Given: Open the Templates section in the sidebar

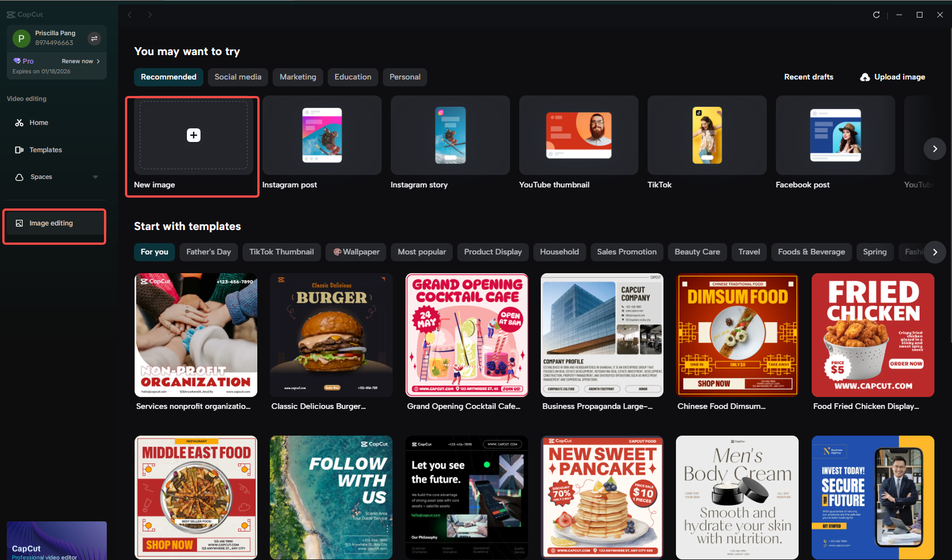Looking at the screenshot, I should pyautogui.click(x=45, y=149).
